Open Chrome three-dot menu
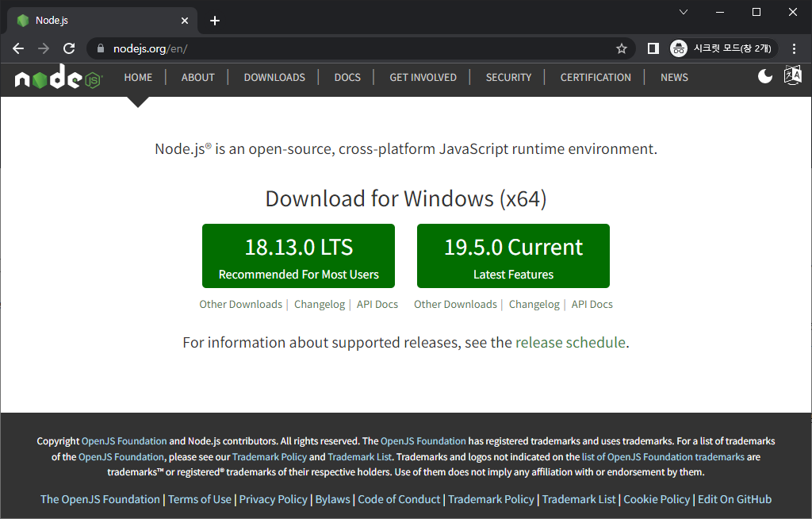The image size is (812, 519). (x=794, y=48)
